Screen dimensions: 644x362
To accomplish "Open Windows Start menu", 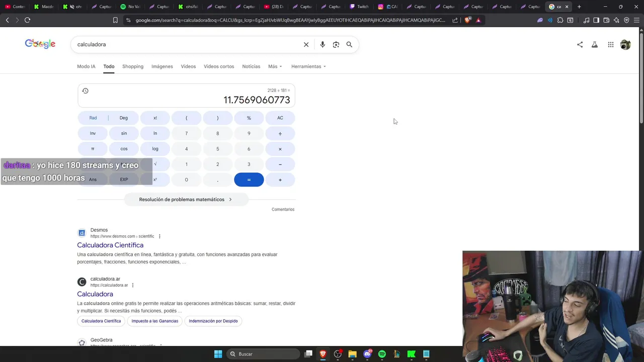I will point(218,354).
